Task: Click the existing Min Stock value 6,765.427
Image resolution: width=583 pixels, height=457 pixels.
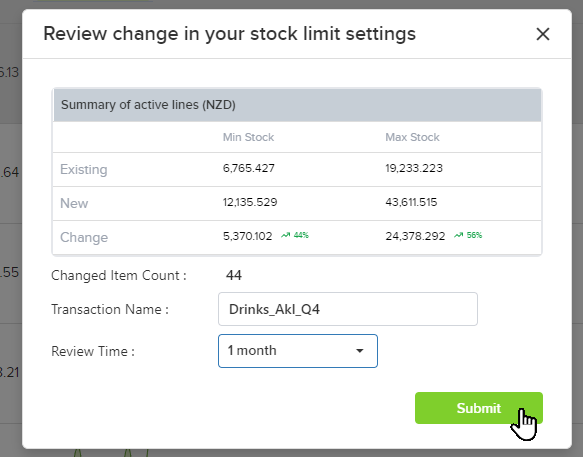Action: [249, 168]
